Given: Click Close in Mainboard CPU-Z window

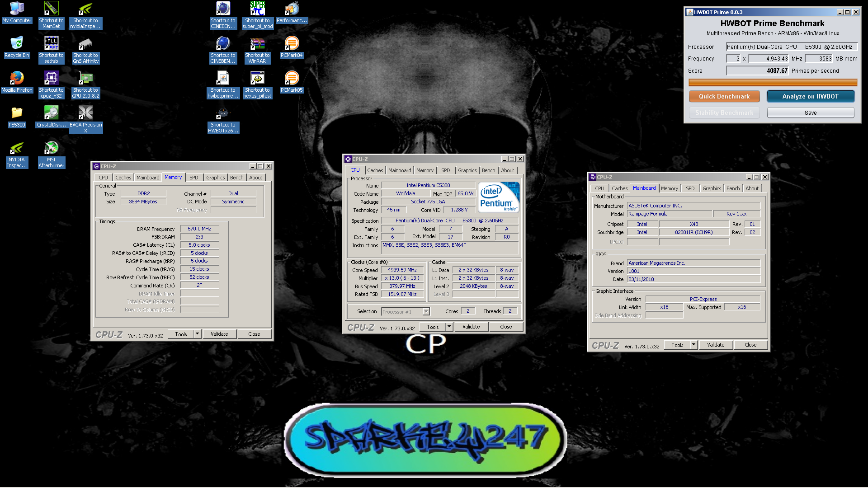Looking at the screenshot, I should 750,345.
